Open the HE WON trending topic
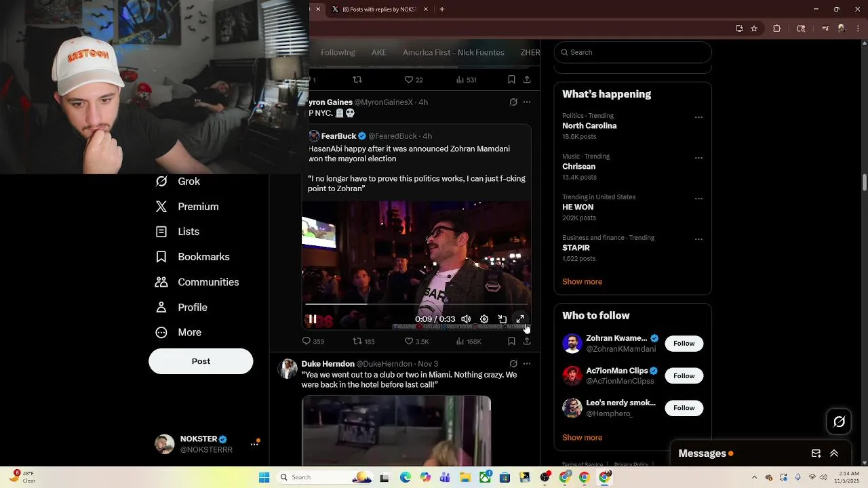Screen dimensions: 868x488 [x=578, y=207]
